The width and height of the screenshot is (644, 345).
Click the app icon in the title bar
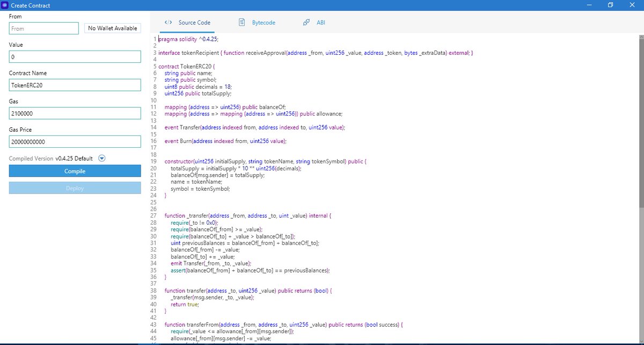click(x=6, y=5)
